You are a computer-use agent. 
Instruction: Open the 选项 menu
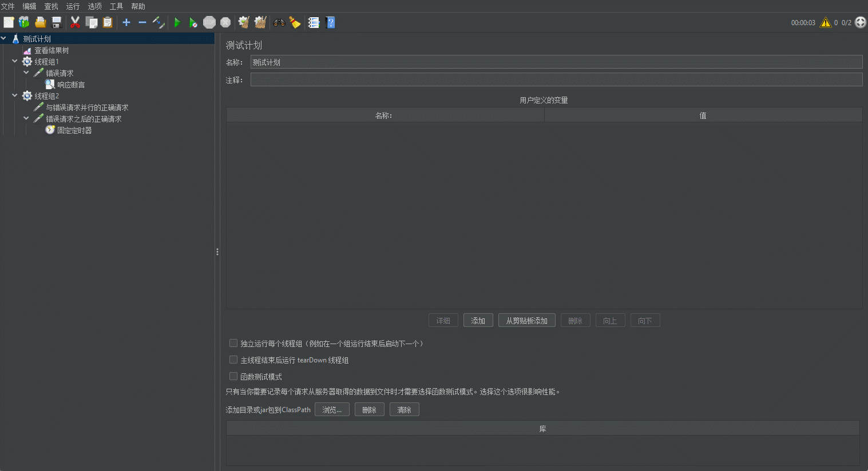[94, 6]
